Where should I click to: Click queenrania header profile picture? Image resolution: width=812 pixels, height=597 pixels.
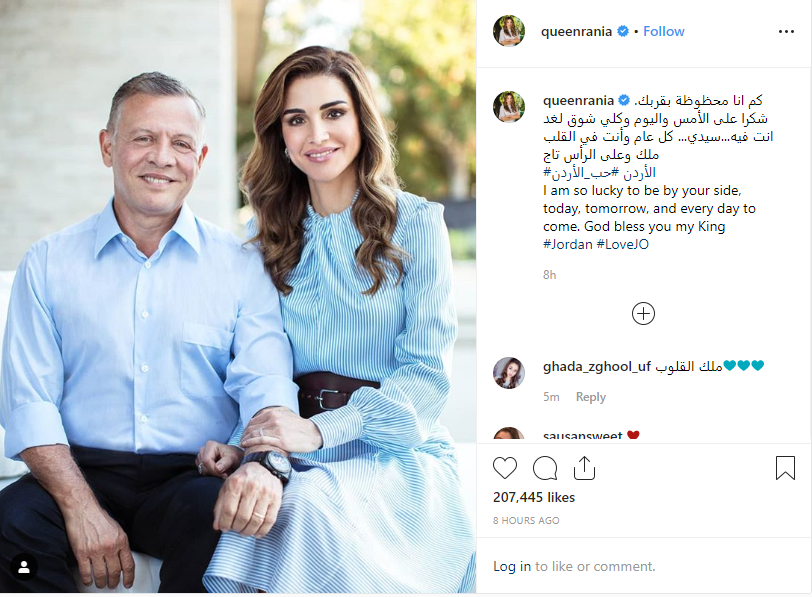(509, 31)
